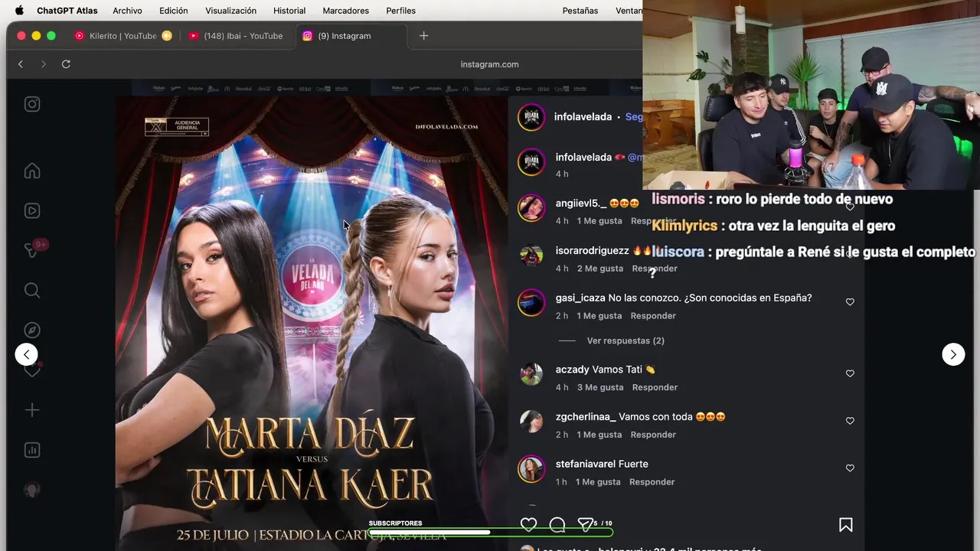The height and width of the screenshot is (551, 980).
Task: Reply to gasi_icaza's comment with Responder
Action: pos(653,316)
